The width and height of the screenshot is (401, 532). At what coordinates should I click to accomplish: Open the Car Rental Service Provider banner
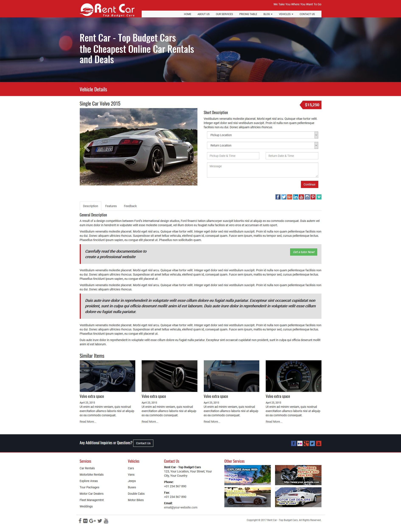coord(247,497)
